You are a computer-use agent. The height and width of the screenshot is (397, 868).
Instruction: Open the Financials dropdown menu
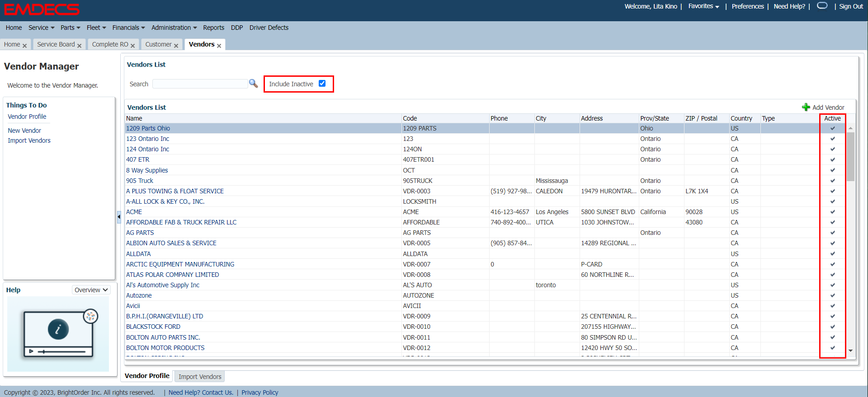(128, 28)
